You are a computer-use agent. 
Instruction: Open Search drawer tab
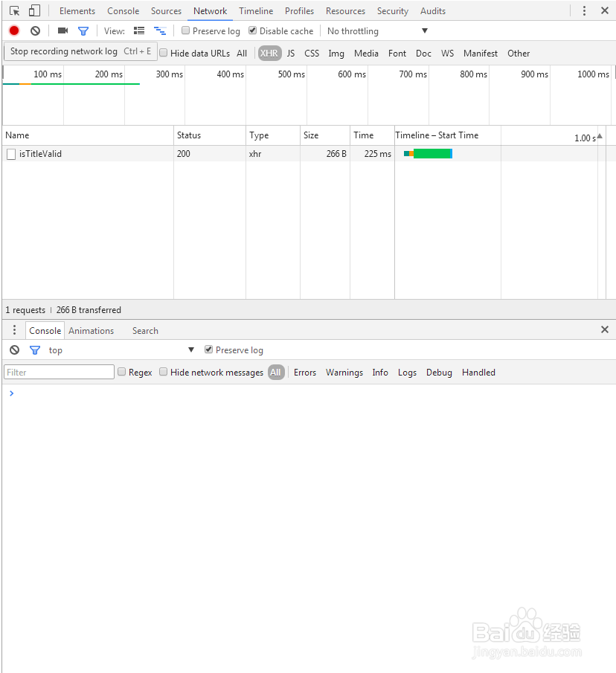click(x=145, y=330)
